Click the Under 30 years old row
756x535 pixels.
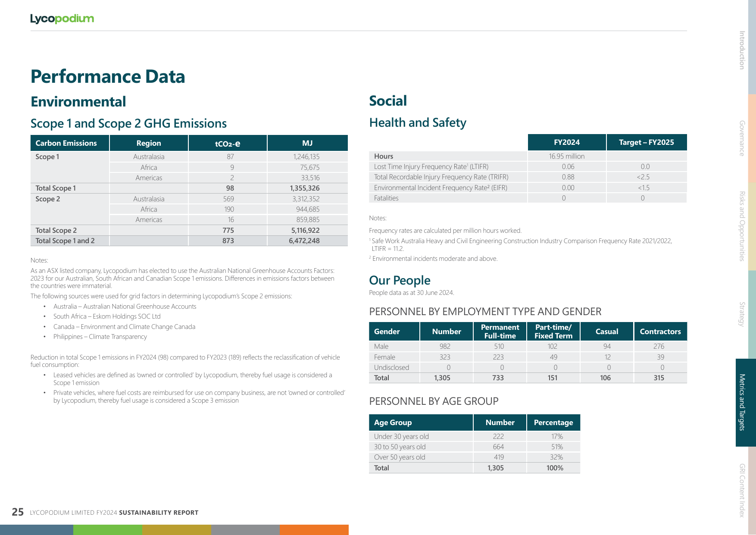475,436
